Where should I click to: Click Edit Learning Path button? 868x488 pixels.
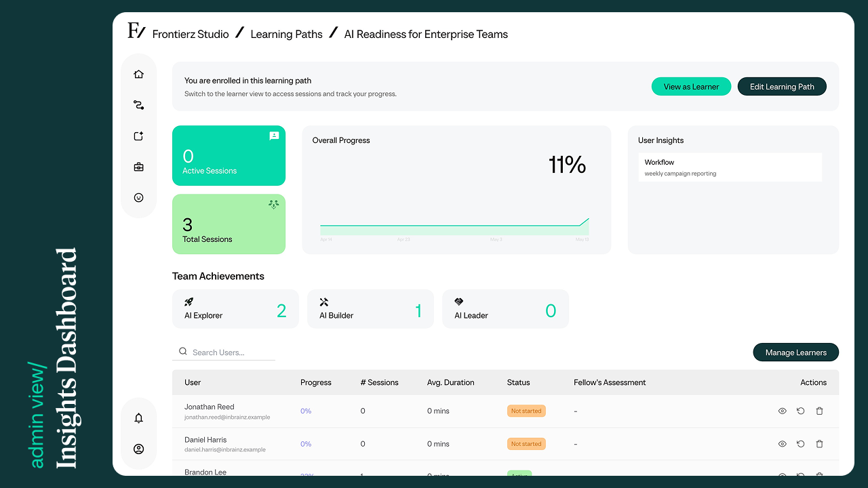(x=782, y=87)
